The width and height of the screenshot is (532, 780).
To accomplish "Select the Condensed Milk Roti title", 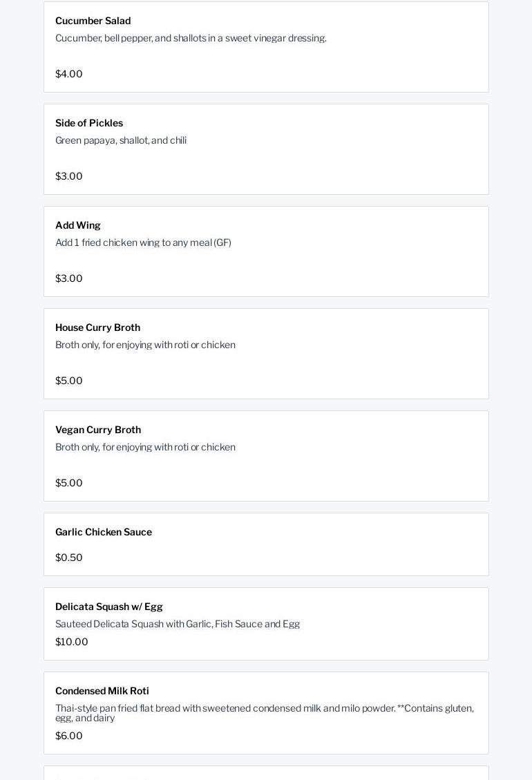I will click(x=102, y=691).
